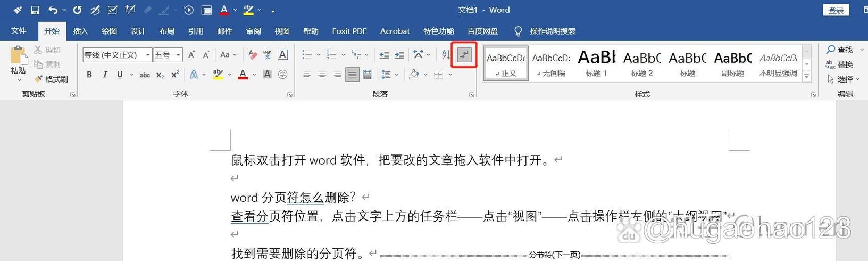Open the phonetic guide (wén) tool
Image resolution: width=868 pixels, height=261 pixels.
point(268,54)
